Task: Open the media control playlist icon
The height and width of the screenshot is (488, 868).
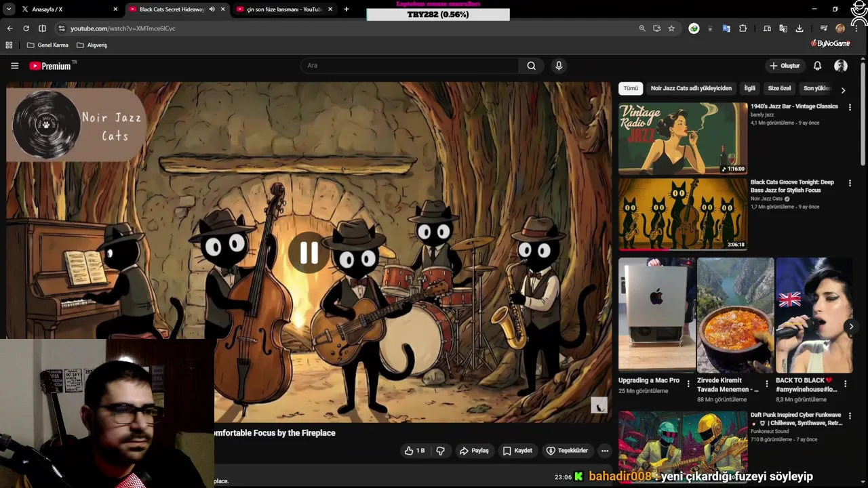Action: 824,28
